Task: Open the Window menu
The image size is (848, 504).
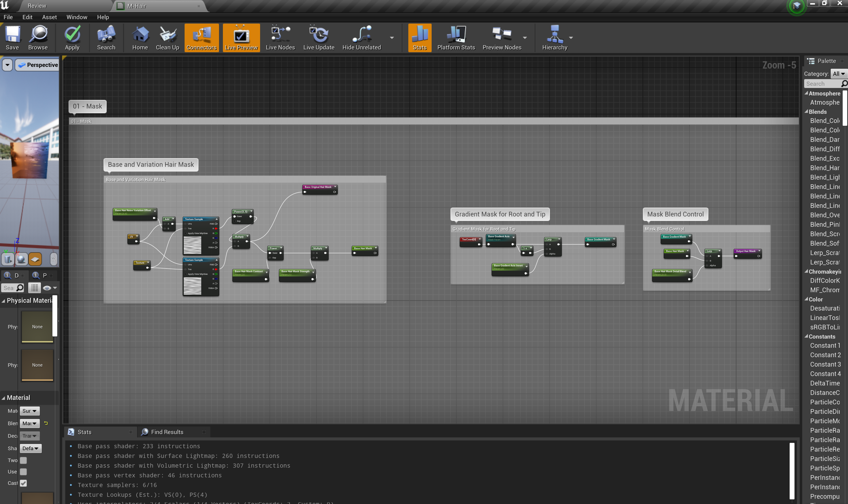Action: coord(77,17)
